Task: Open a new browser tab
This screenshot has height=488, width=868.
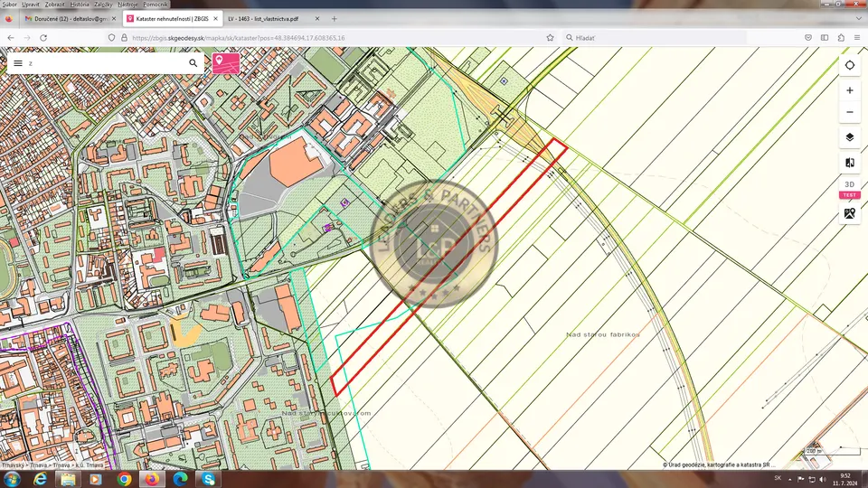Action: [335, 18]
